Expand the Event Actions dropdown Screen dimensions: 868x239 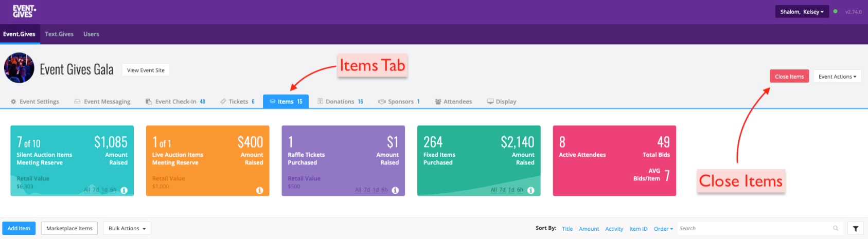click(x=837, y=76)
